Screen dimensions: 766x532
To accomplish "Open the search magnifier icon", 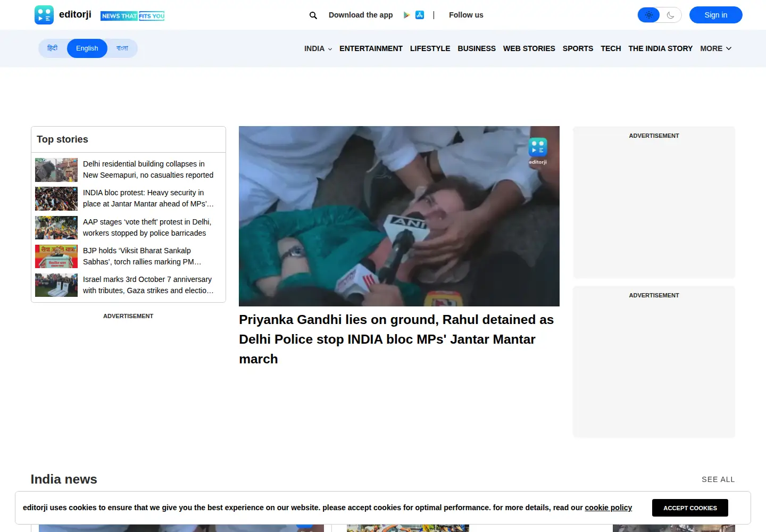I will 313,15.
